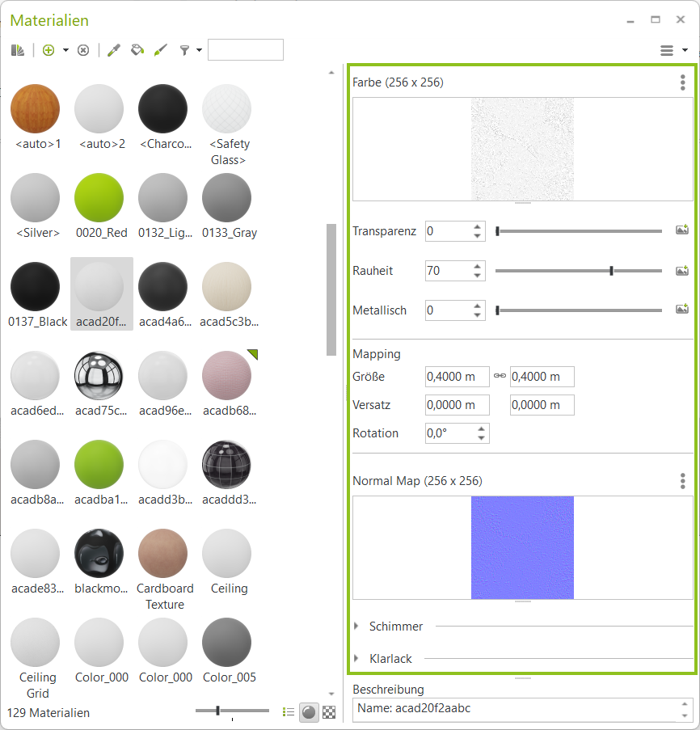
Task: Expand the Schimmer section
Action: click(356, 626)
